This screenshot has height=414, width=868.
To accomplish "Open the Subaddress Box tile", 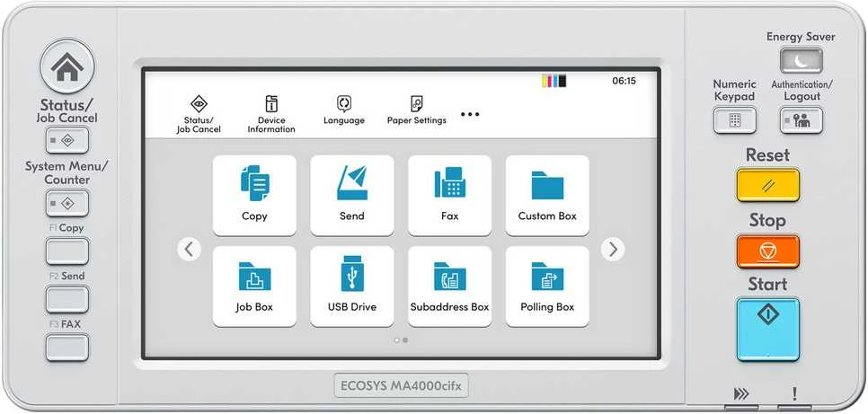I will [x=449, y=286].
